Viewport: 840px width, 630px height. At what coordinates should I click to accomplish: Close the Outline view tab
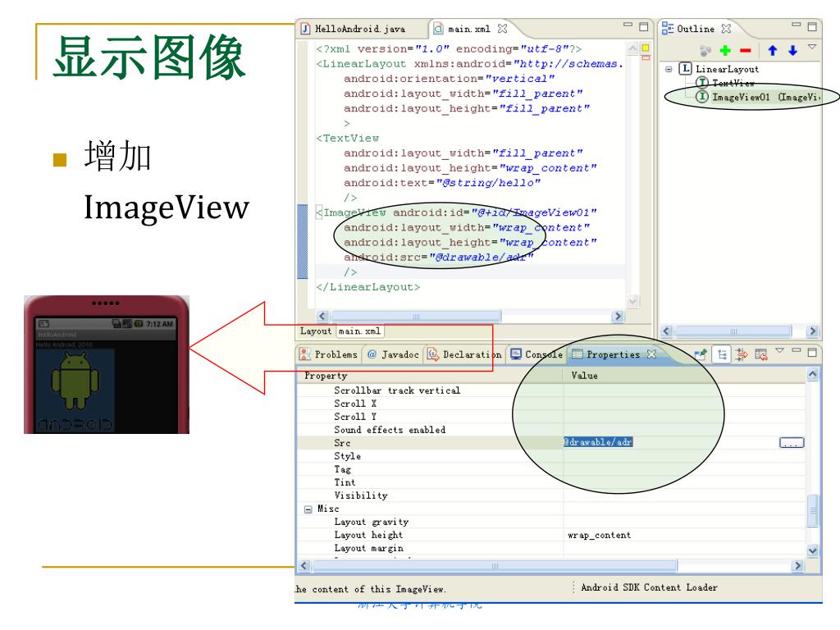(x=726, y=29)
